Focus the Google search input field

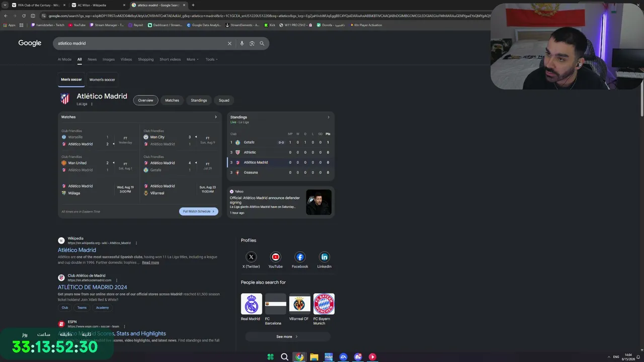click(x=141, y=43)
